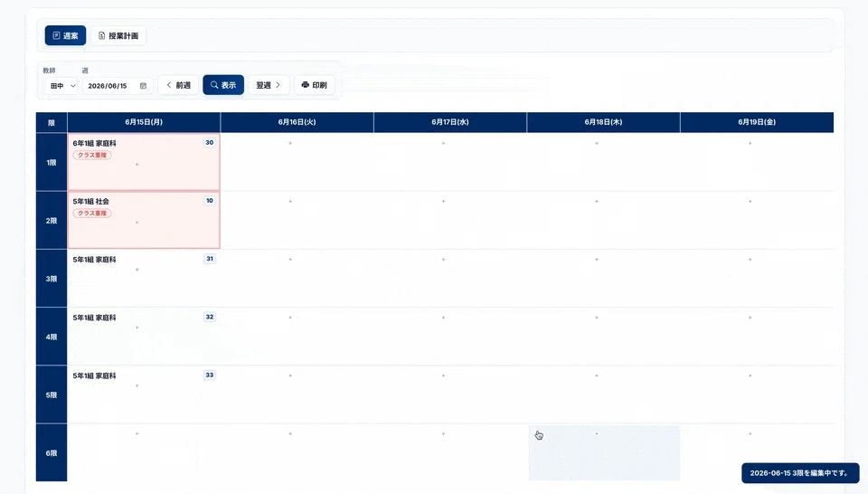This screenshot has width=868, height=494.
Task: Add a lesson on Friday 6限 plus
Action: [x=750, y=434]
